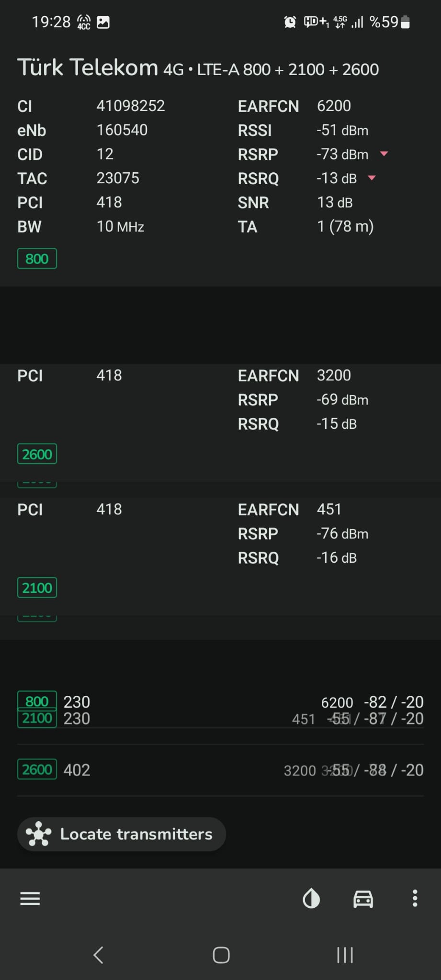Toggle the theme contrast droplet icon
Viewport: 441px width, 980px height.
(311, 899)
